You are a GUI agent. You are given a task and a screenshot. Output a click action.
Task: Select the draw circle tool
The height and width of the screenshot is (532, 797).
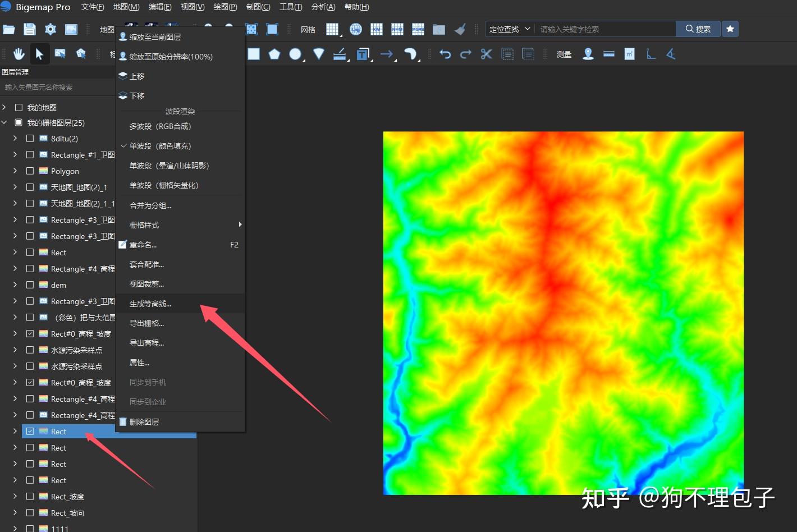(295, 54)
